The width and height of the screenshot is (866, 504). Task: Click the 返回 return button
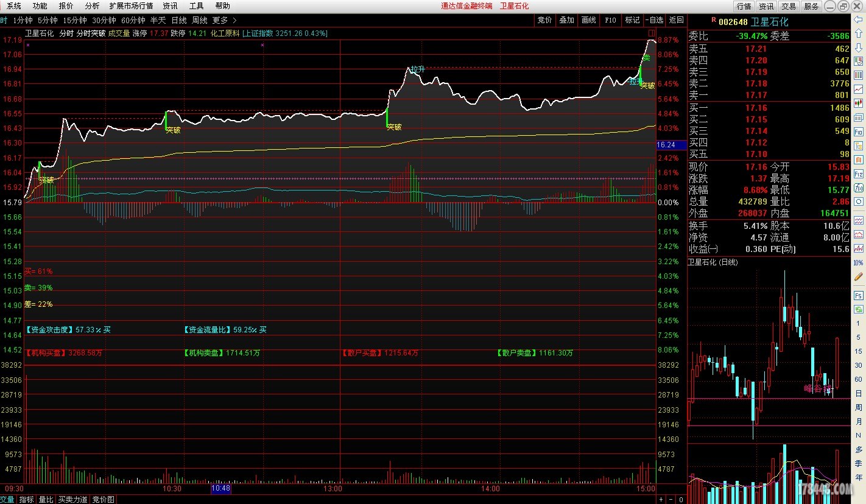(677, 20)
